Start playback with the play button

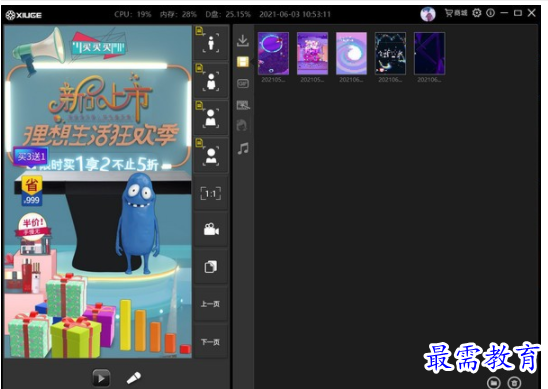[101, 378]
